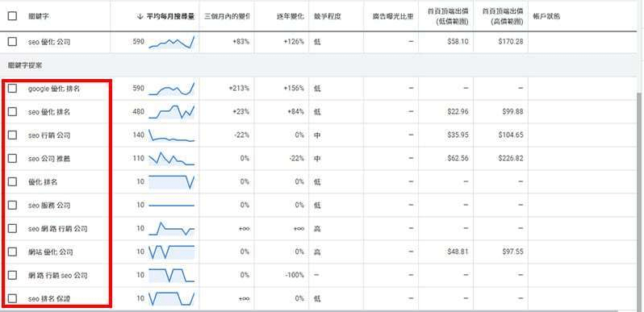Screen dimensions: 644x312
Task: Click the 三個月內的變化 column header
Action: (x=227, y=16)
